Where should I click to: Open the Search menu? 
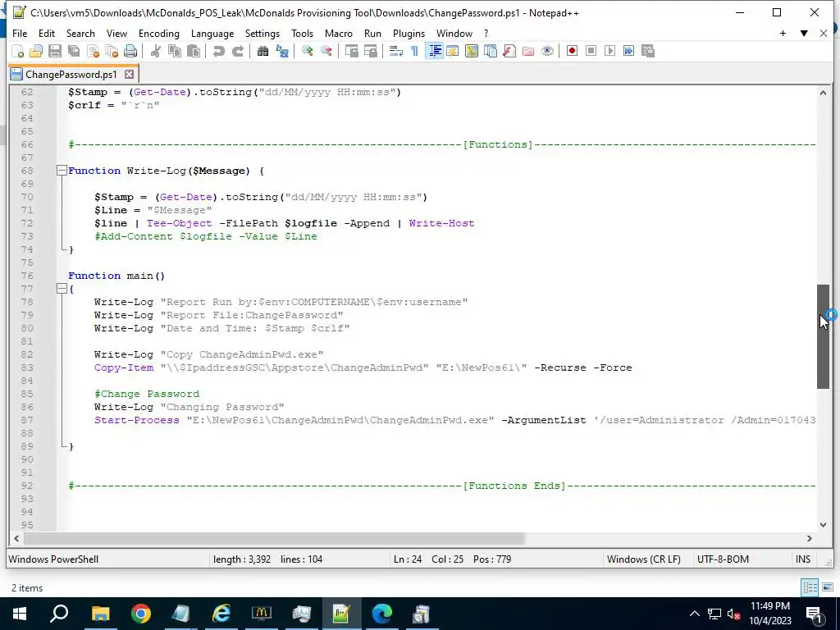pyautogui.click(x=80, y=33)
